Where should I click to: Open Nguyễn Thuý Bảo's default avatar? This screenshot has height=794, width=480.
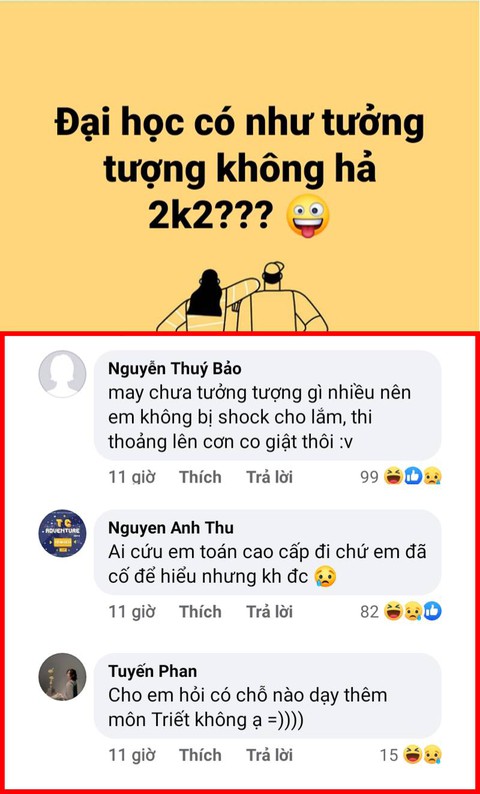click(x=62, y=374)
